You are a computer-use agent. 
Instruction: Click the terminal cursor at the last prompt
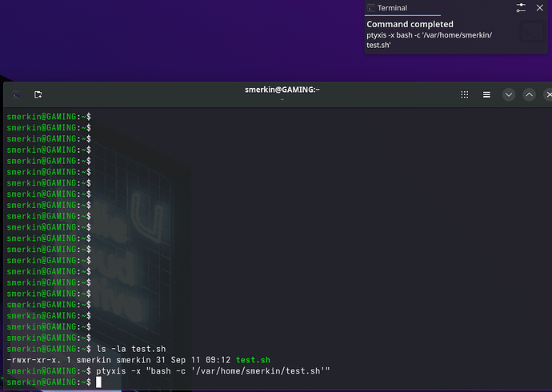[98, 382]
